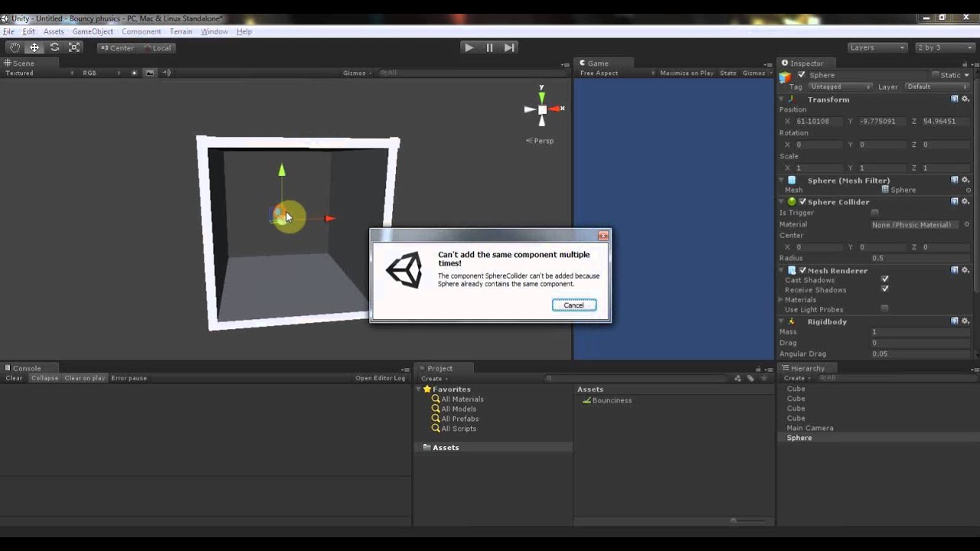Screen dimensions: 980x551
Task: Click the Play button
Action: pyautogui.click(x=469, y=47)
